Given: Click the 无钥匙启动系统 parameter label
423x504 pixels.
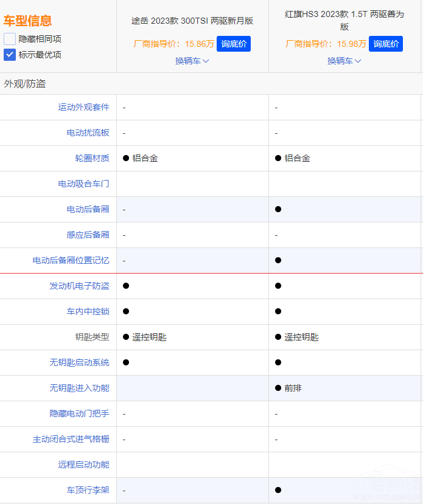Looking at the screenshot, I should click(x=79, y=362).
